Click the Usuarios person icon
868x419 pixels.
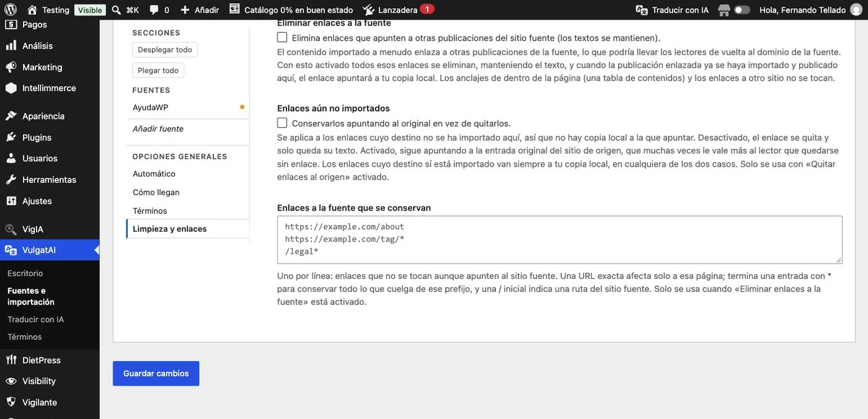pos(11,158)
